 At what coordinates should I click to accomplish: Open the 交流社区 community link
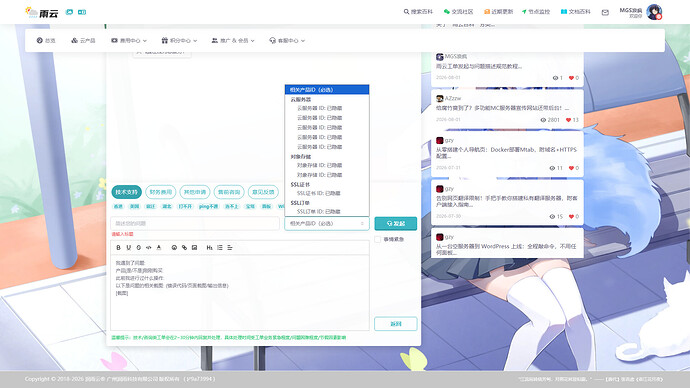tap(458, 12)
